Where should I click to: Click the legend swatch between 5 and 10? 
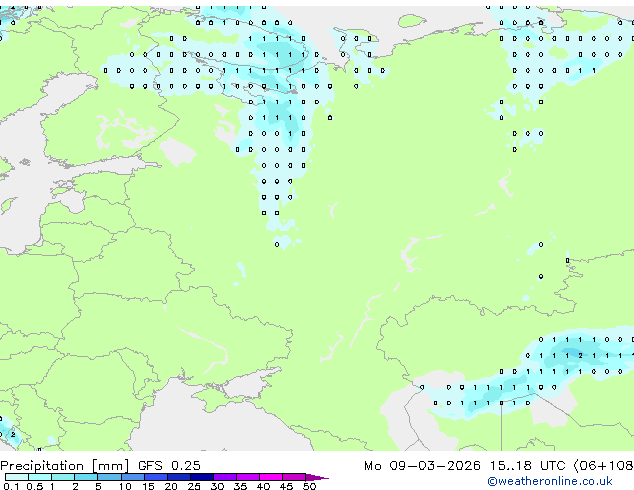(109, 477)
